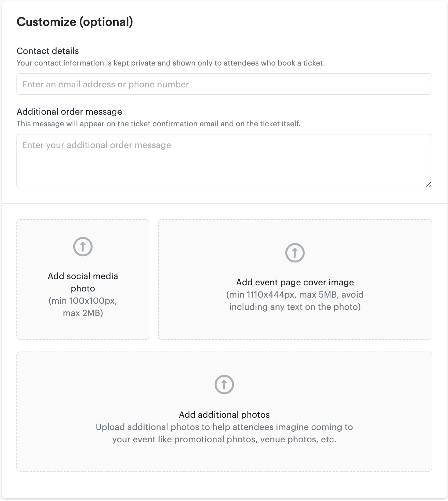Image resolution: width=448 pixels, height=501 pixels.
Task: Click the event cover image upload arrow icon
Action: [x=295, y=253]
